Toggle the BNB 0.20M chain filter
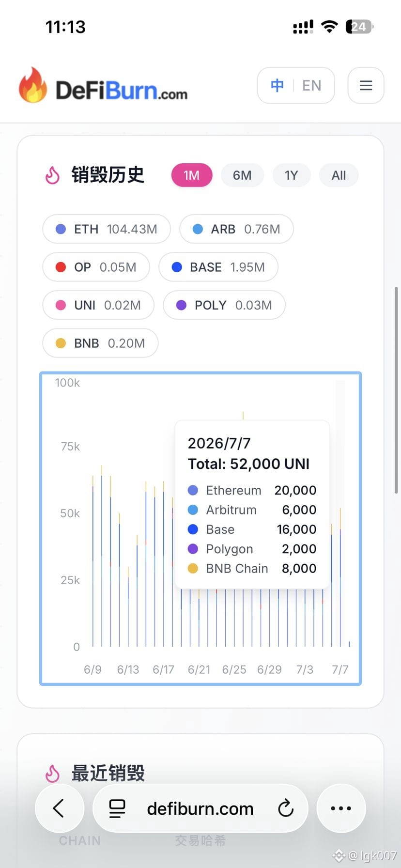The image size is (401, 868). (x=100, y=343)
